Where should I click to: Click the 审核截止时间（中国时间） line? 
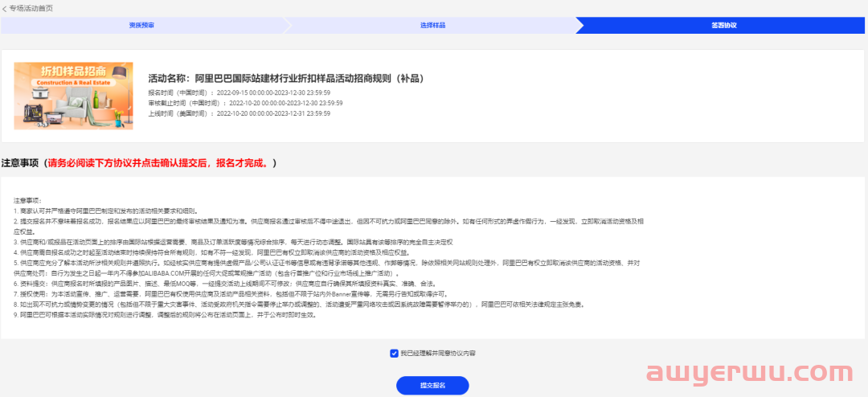[x=245, y=103]
